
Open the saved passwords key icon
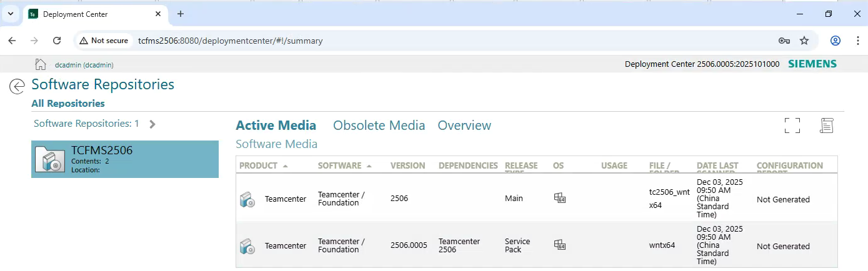coord(784,41)
